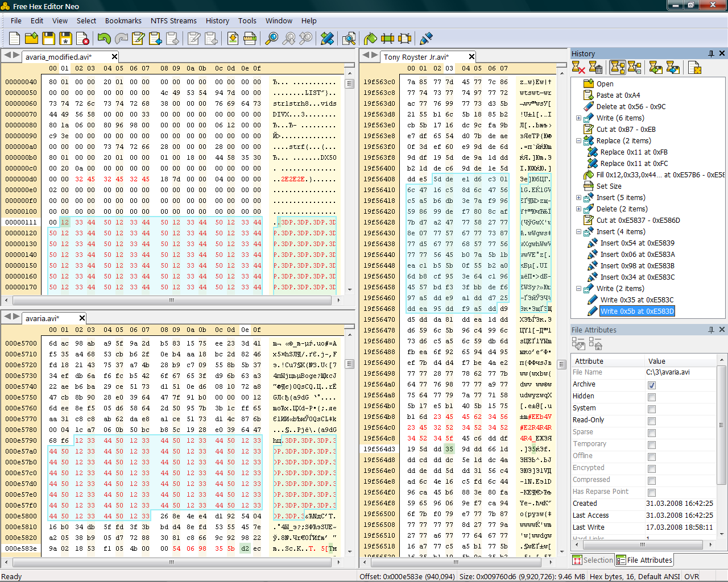Screen dimensions: 728x582
Task: Check the System attribute checkbox
Action: tap(652, 409)
